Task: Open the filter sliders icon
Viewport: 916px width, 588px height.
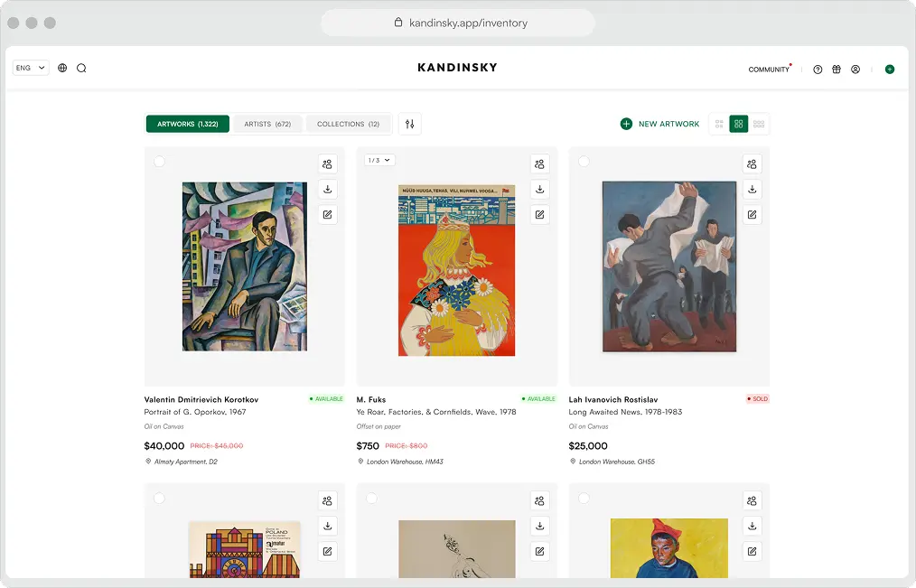Action: 409,124
